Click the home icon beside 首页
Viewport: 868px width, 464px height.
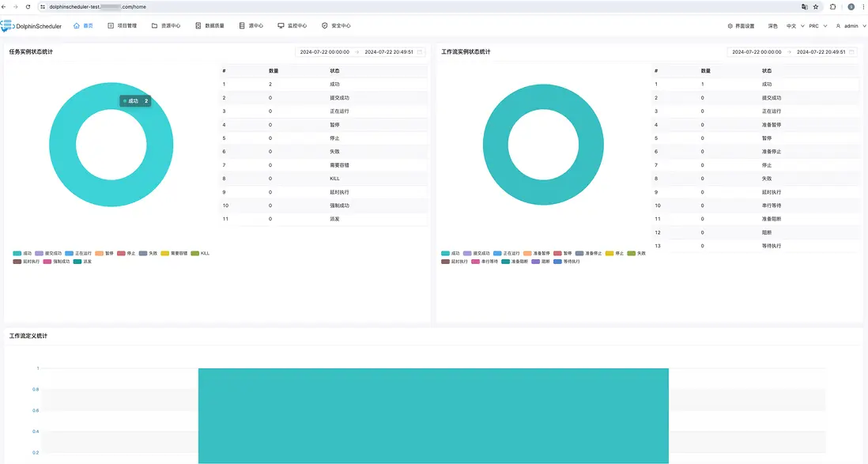pos(77,25)
